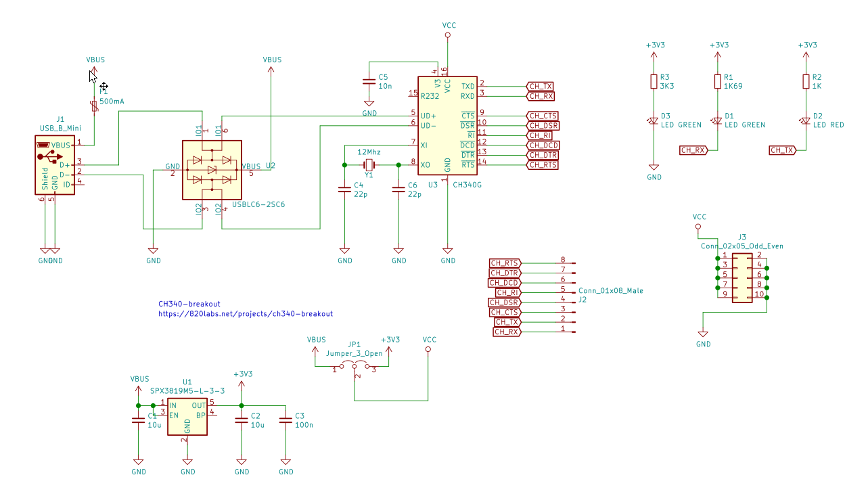Select resistor R3 symbol
Image resolution: width=868 pixels, height=496 pixels.
(654, 81)
